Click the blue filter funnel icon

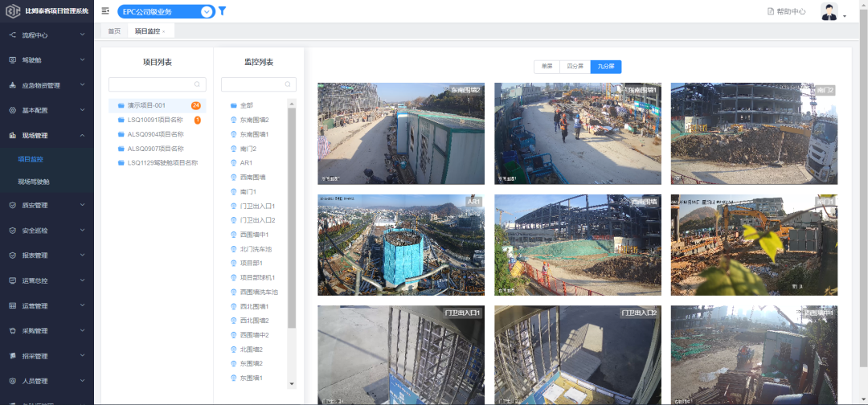coord(222,10)
